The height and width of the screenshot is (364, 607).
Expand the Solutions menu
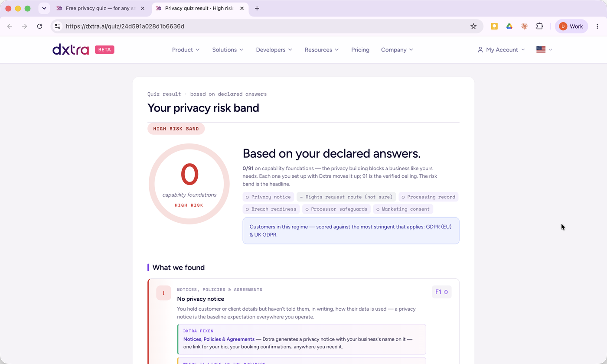coord(228,50)
